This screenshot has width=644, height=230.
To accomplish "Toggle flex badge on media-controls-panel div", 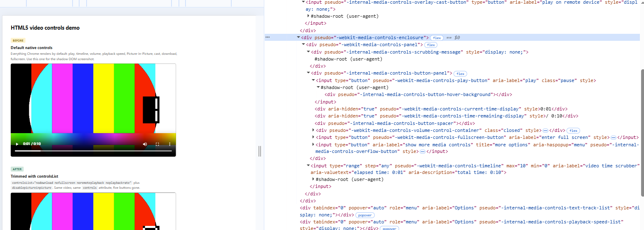I will (430, 45).
